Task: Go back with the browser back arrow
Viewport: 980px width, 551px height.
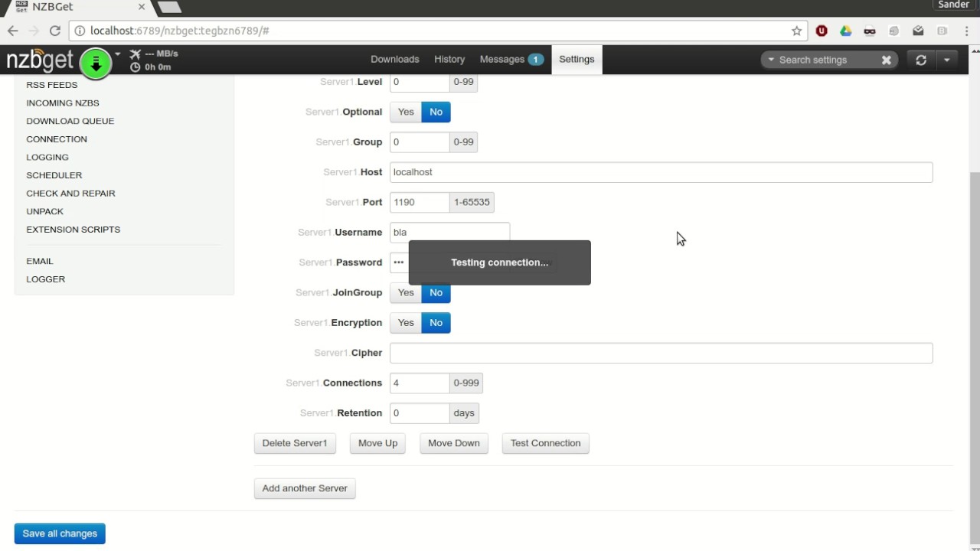Action: [x=12, y=31]
